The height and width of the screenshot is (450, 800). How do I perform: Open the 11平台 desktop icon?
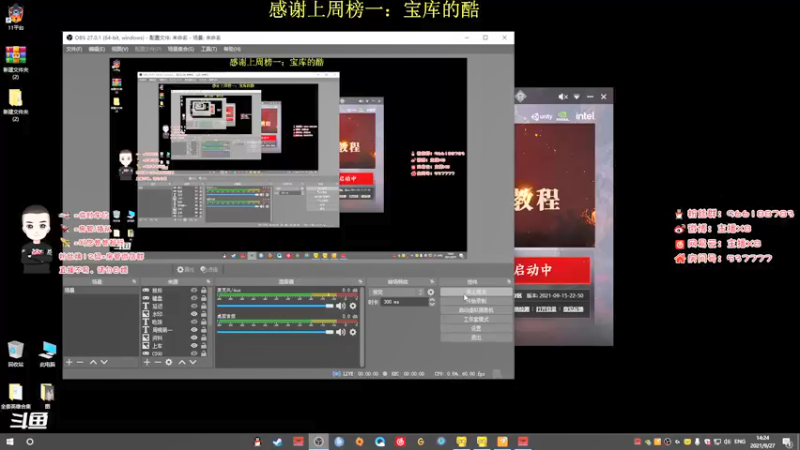tap(15, 17)
